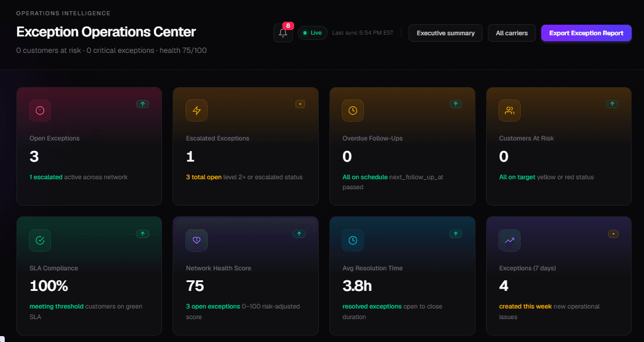Click the Network Health Score value 75

[x=195, y=286]
